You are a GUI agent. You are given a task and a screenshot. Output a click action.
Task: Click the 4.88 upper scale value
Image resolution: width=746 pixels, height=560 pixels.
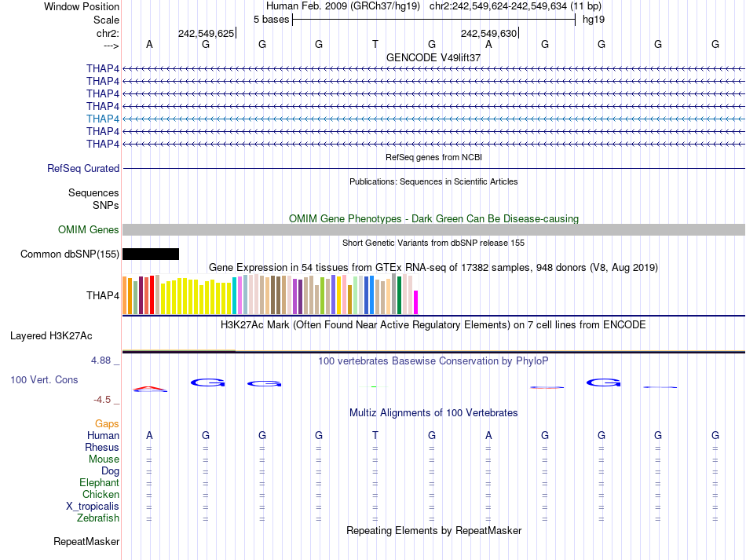tap(101, 361)
